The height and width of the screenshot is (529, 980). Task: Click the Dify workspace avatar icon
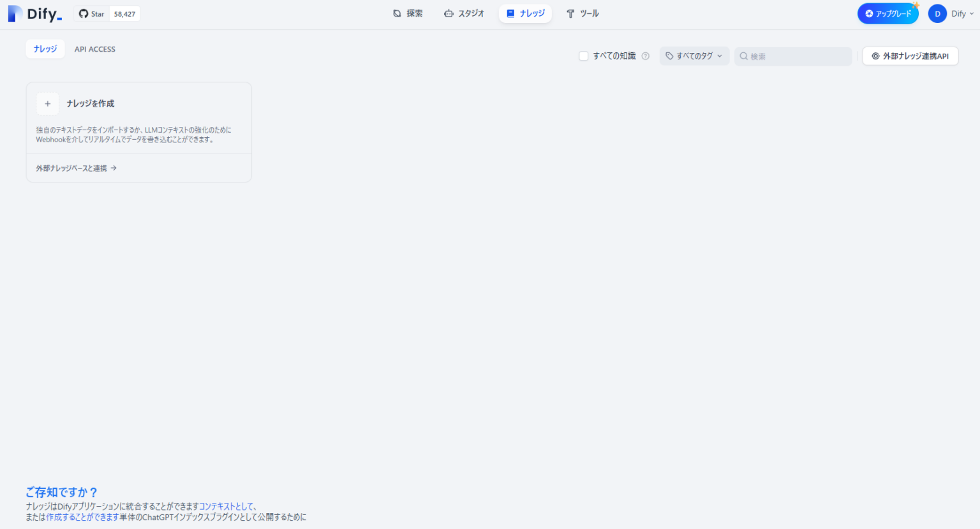(937, 13)
